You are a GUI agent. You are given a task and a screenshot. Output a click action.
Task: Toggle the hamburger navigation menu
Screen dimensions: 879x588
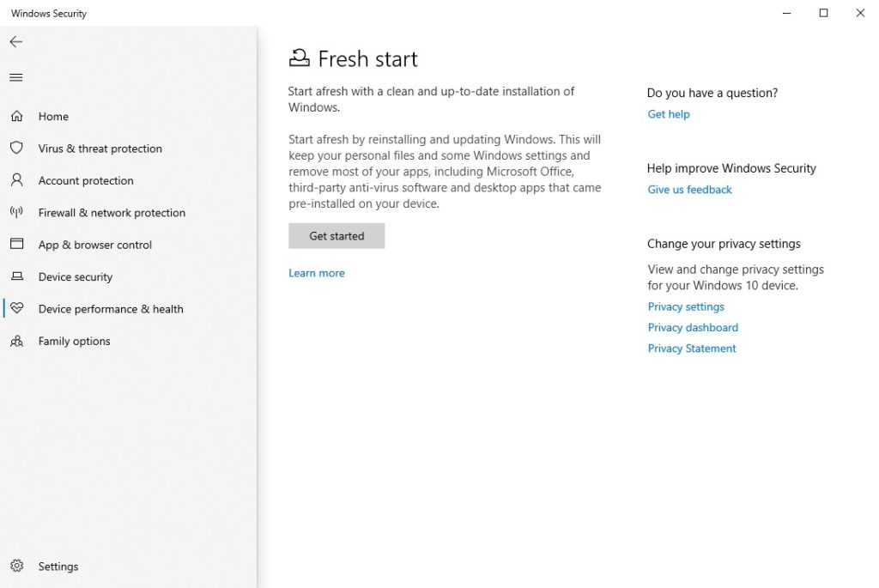pos(16,77)
